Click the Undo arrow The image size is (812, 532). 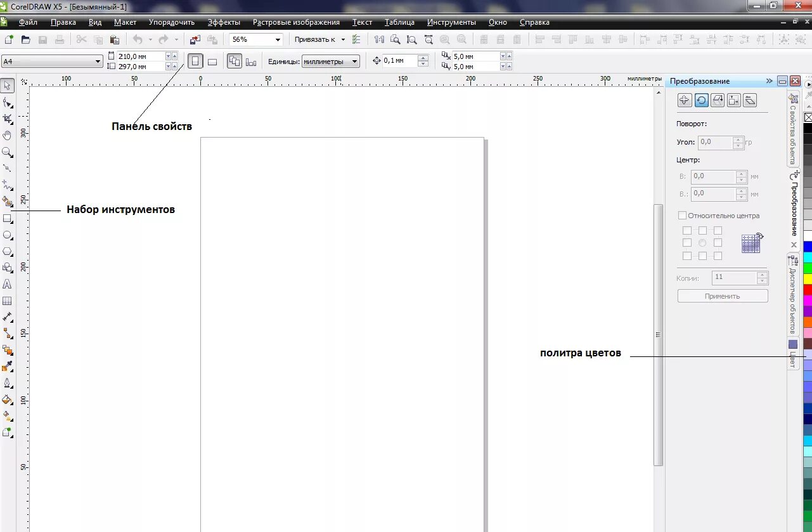[x=138, y=39]
